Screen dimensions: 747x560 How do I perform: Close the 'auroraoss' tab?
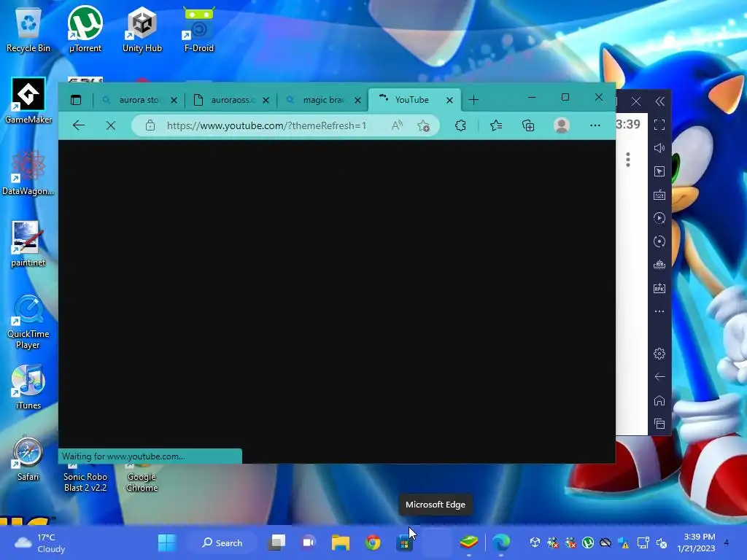[x=266, y=100]
